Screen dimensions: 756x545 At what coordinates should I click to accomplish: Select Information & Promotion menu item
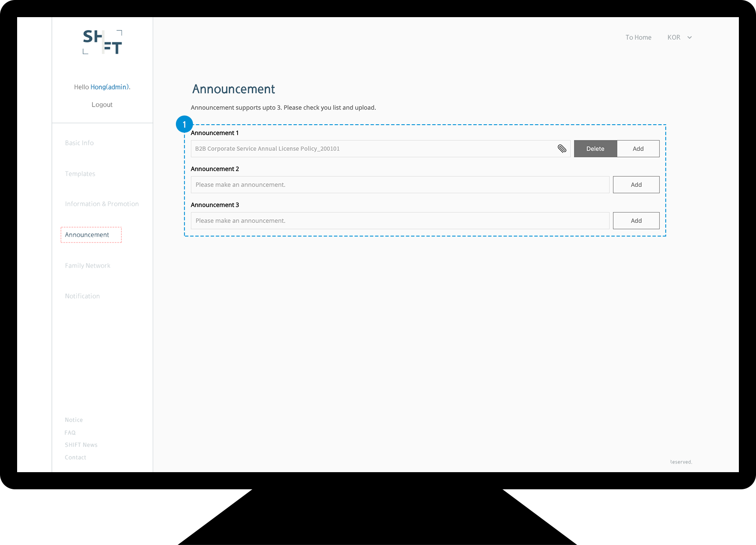coord(102,204)
